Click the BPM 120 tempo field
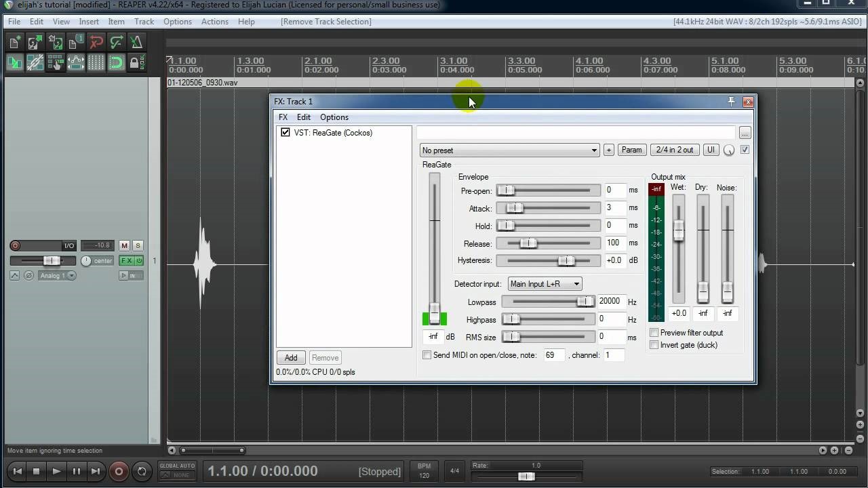This screenshot has height=488, width=868. (425, 470)
